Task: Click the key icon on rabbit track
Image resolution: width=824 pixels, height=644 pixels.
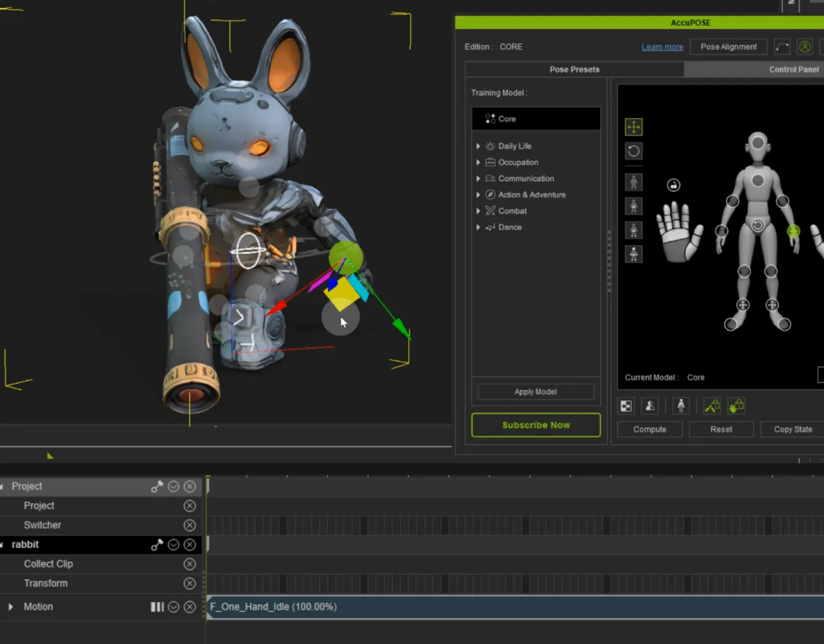Action: coord(156,545)
